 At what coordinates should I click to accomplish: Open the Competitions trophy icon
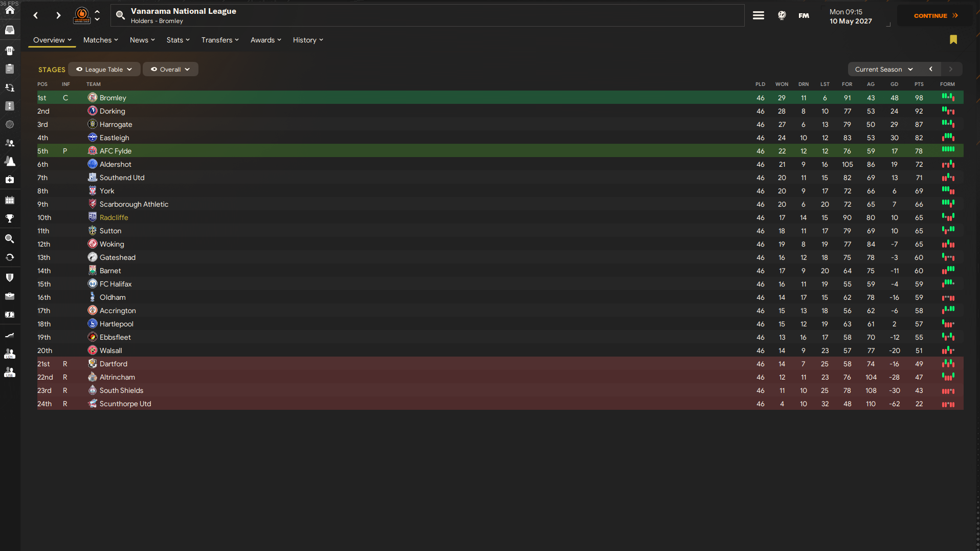click(x=10, y=218)
